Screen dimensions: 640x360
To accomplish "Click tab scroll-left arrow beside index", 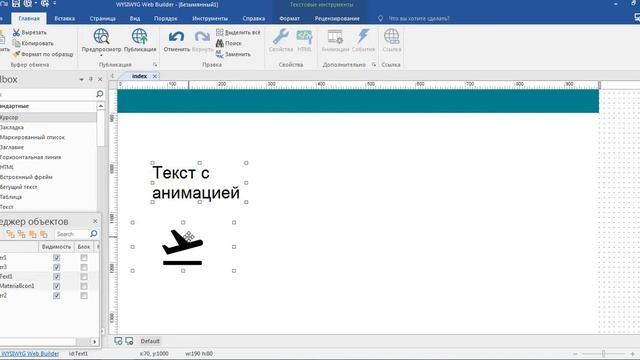I will 113,76.
